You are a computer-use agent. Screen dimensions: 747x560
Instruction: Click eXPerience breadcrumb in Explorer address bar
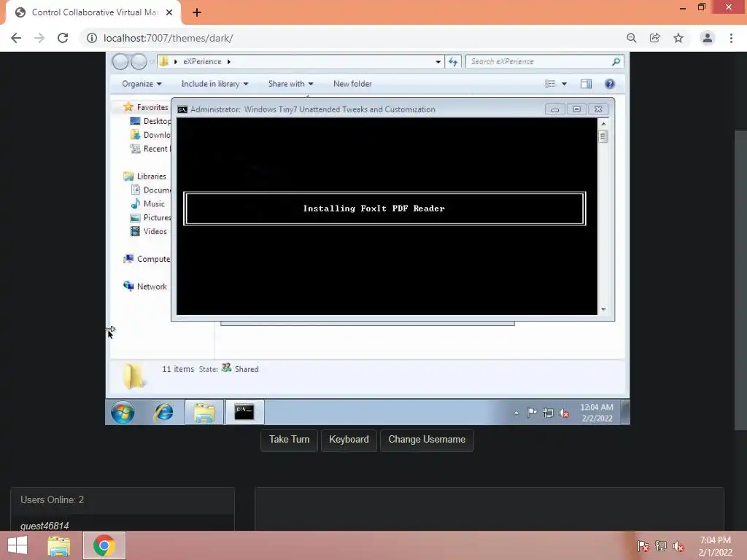202,61
